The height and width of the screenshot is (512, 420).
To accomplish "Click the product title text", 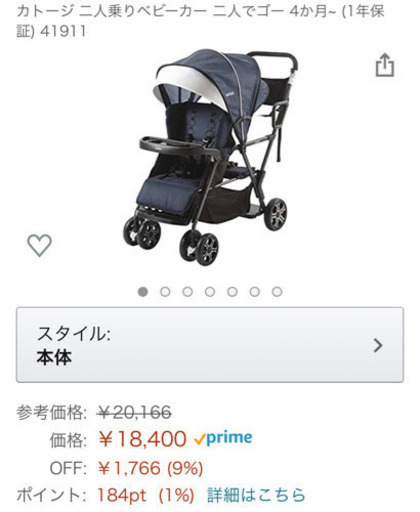I will pyautogui.click(x=200, y=21).
